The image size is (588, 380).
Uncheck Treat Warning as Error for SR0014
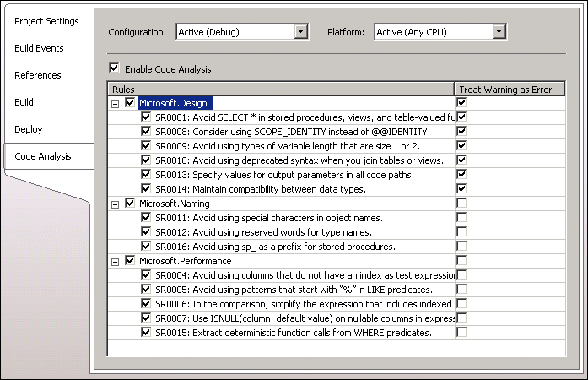click(x=461, y=188)
